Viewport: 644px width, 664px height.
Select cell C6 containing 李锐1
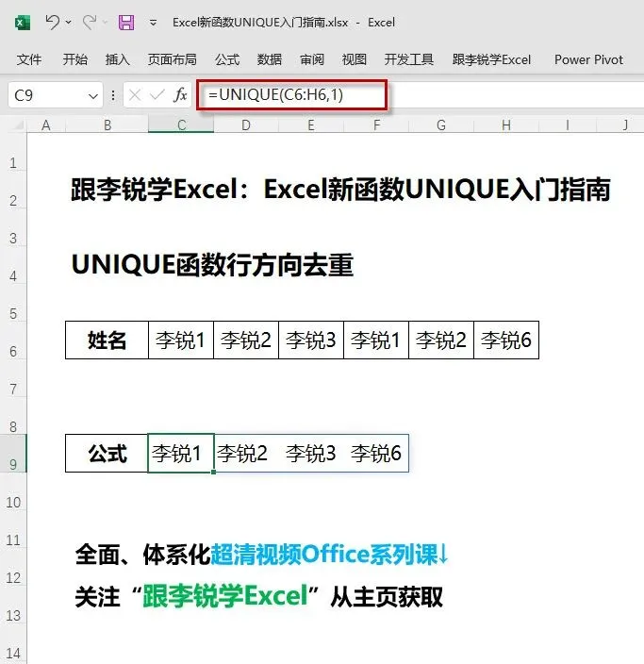tap(181, 340)
